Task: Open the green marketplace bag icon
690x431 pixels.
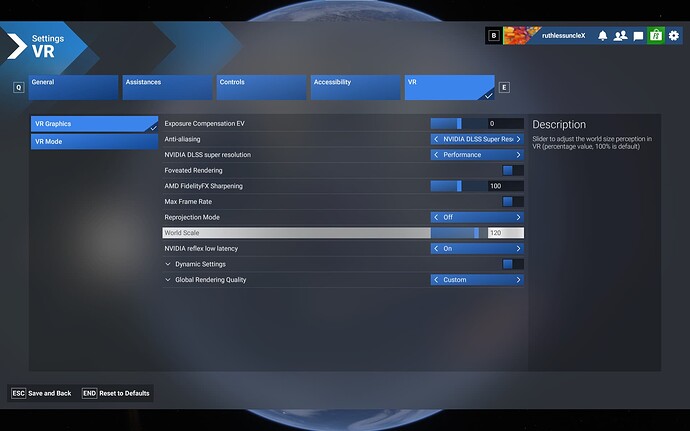Action: [655, 35]
